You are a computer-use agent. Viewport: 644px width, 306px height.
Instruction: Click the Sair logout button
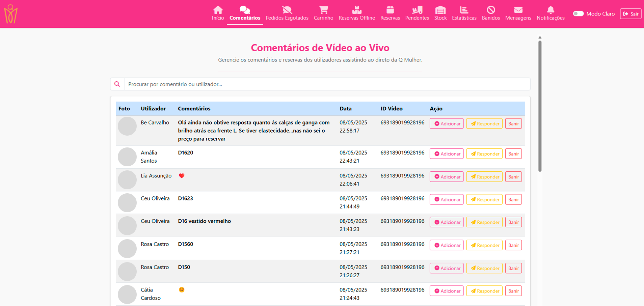point(630,14)
